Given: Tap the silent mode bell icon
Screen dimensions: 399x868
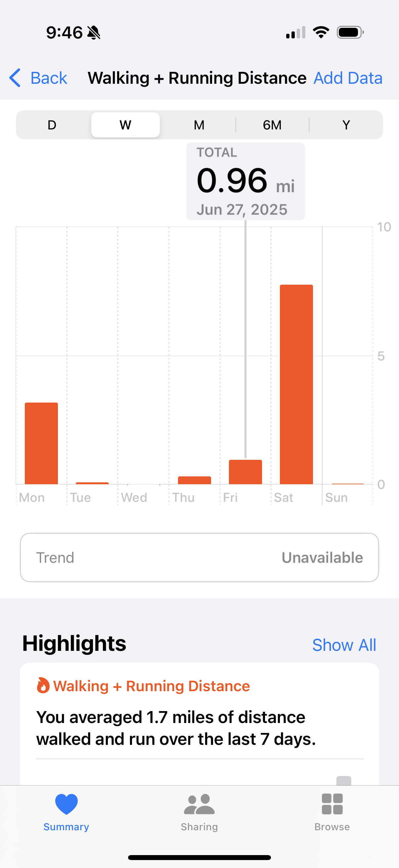Looking at the screenshot, I should (x=94, y=33).
